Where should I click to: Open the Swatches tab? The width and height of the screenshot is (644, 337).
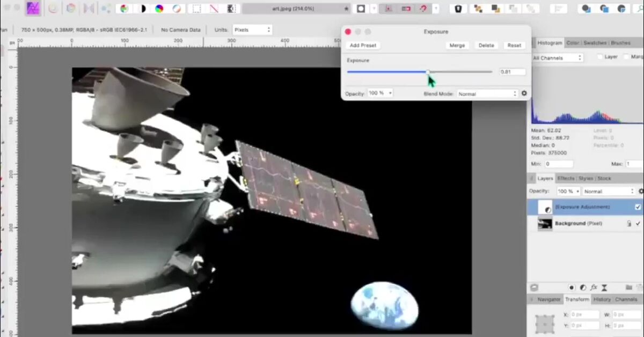[x=595, y=43]
